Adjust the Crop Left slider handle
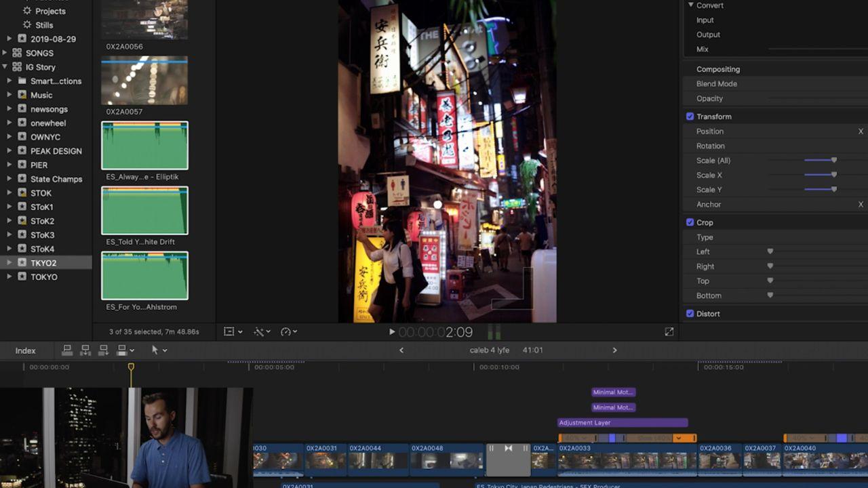The width and height of the screenshot is (868, 488). pos(770,251)
